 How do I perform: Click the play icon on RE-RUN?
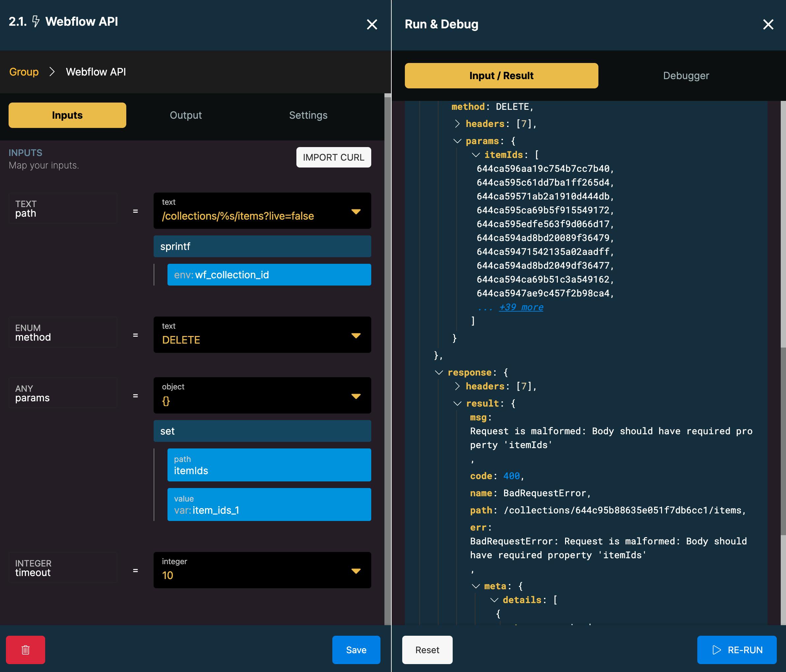tap(716, 650)
